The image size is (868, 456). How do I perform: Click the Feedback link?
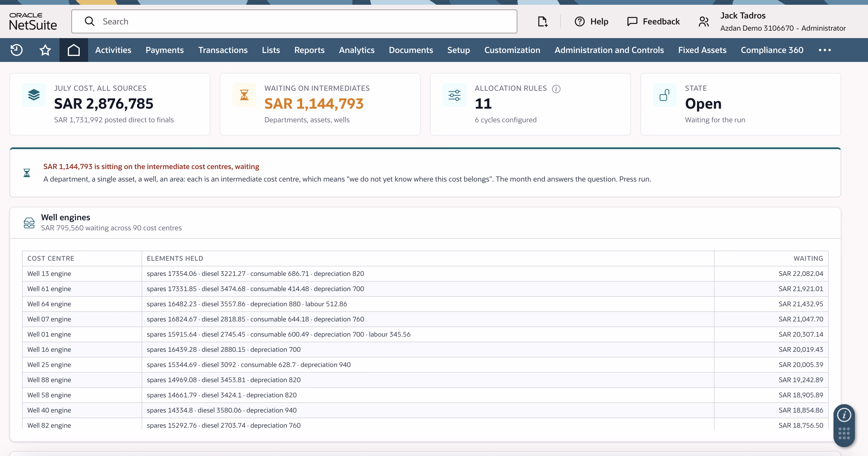tap(661, 21)
